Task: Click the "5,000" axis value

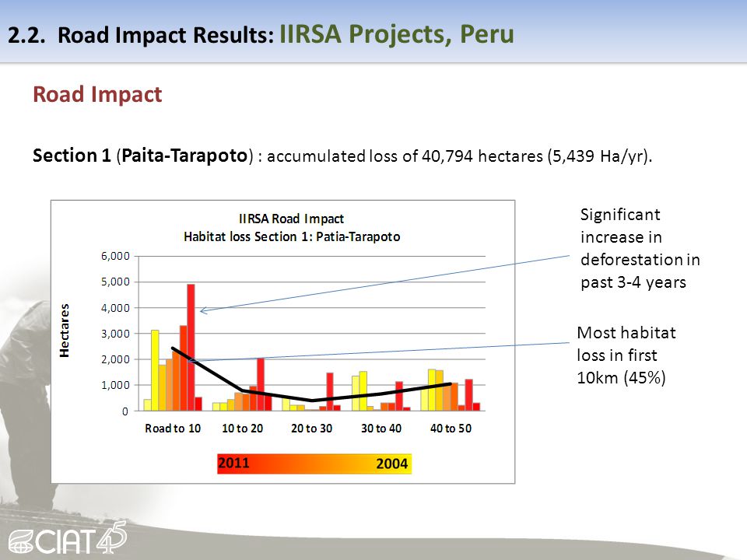Action: coord(115,282)
